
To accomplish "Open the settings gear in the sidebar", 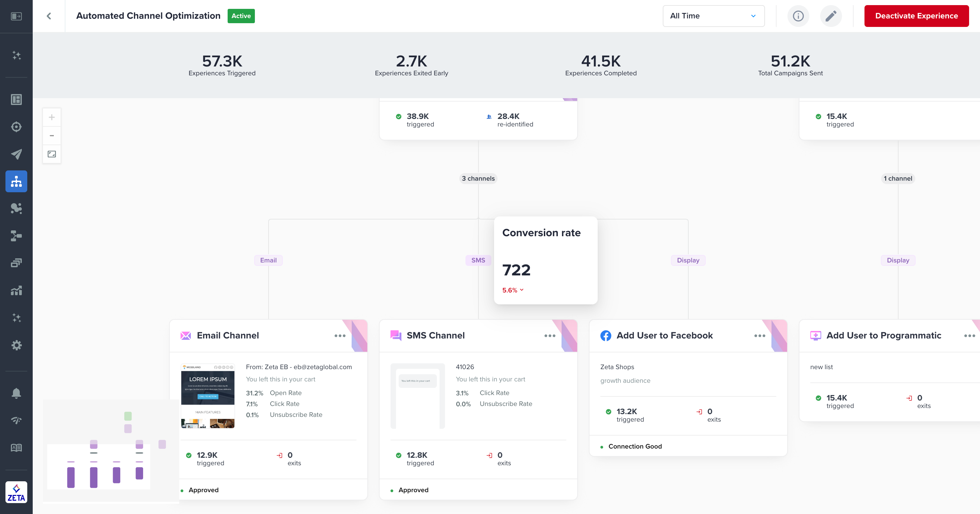I will tap(16, 345).
